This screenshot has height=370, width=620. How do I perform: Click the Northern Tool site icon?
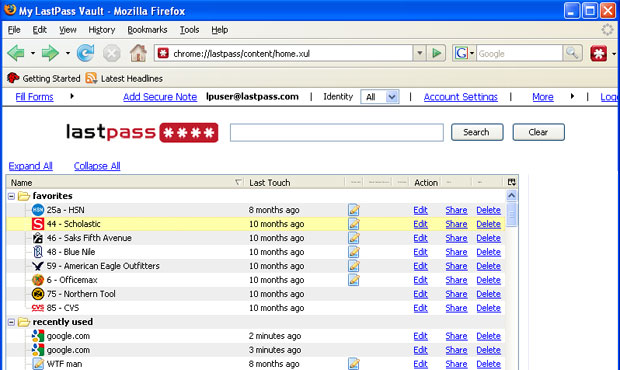click(38, 294)
